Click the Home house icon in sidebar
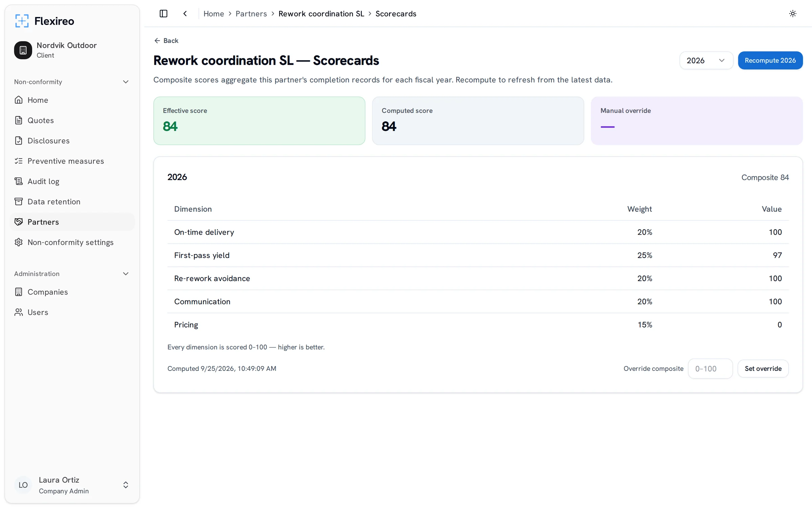The height and width of the screenshot is (508, 812). click(19, 100)
